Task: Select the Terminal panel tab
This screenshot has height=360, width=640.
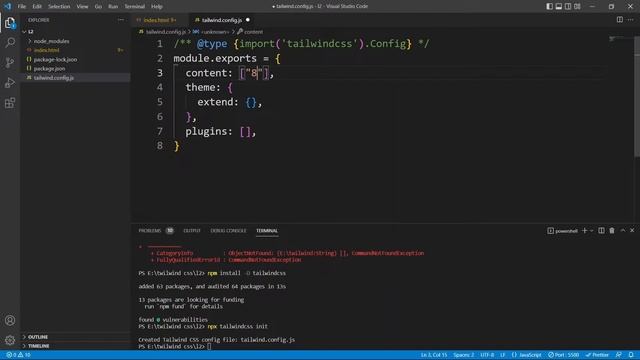Action: (x=267, y=231)
